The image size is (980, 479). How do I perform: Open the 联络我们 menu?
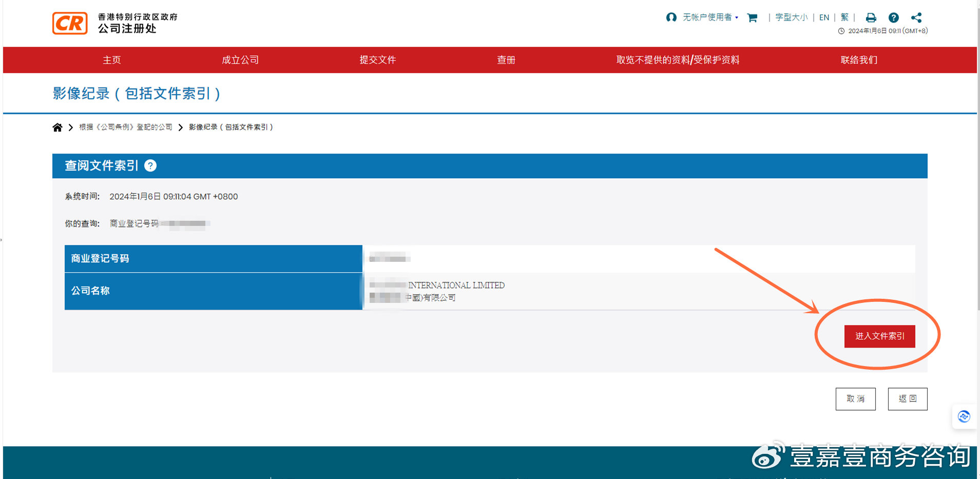click(x=859, y=60)
